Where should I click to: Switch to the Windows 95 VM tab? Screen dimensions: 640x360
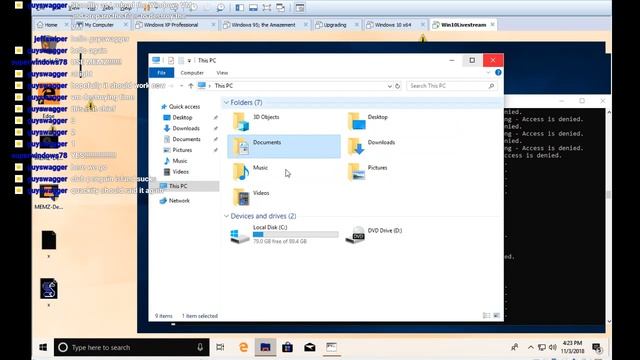coord(264,25)
